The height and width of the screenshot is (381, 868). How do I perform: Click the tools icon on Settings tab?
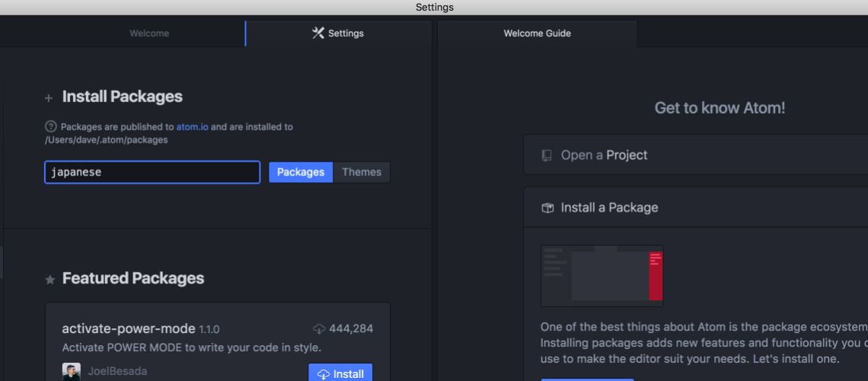point(318,34)
